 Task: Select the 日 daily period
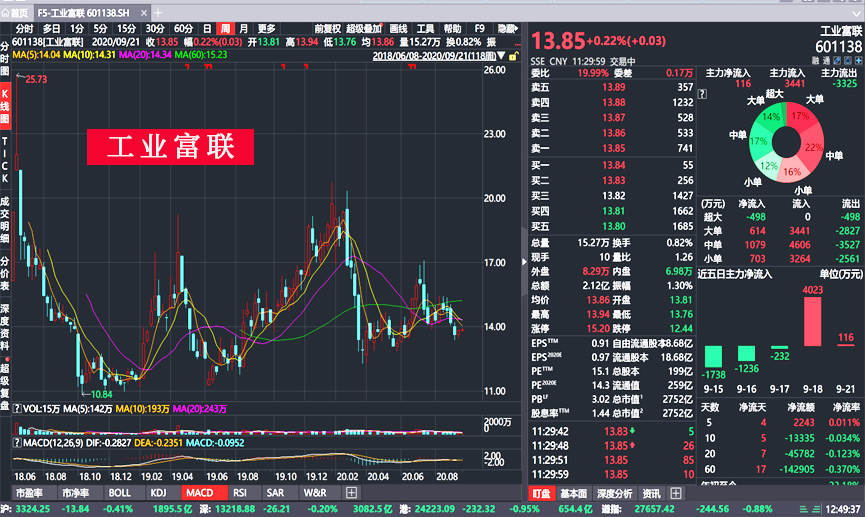tap(207, 29)
